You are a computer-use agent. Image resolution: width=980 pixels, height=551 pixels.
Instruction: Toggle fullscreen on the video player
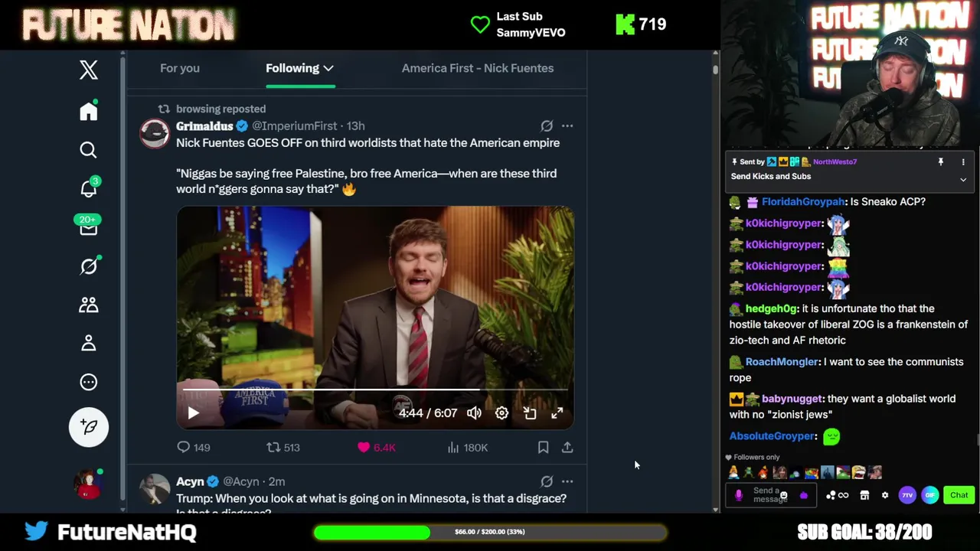(557, 413)
